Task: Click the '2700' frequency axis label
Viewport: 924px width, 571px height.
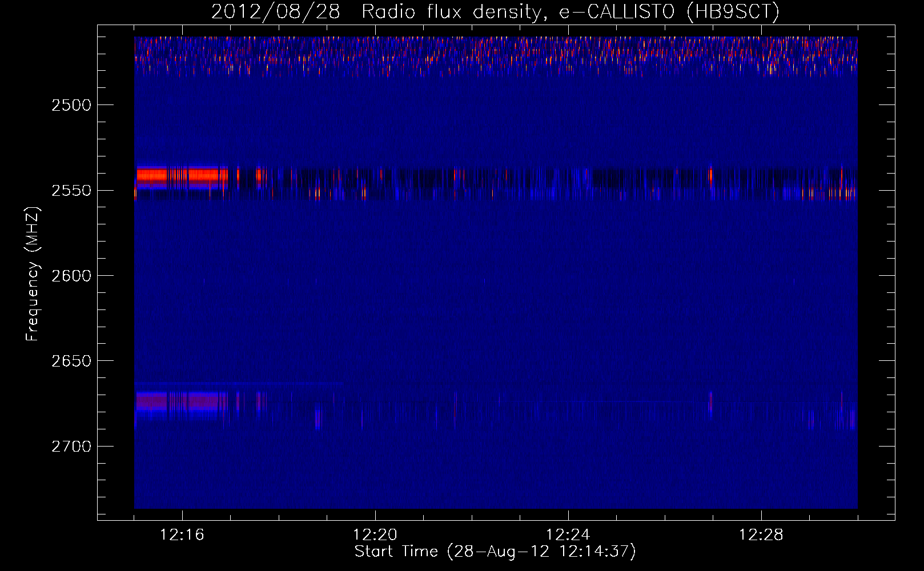Action: coord(71,446)
